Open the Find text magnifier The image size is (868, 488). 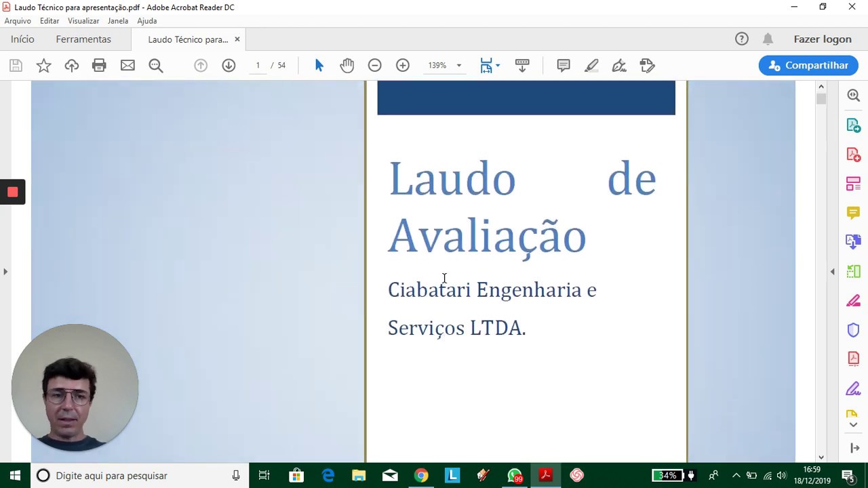pos(156,66)
